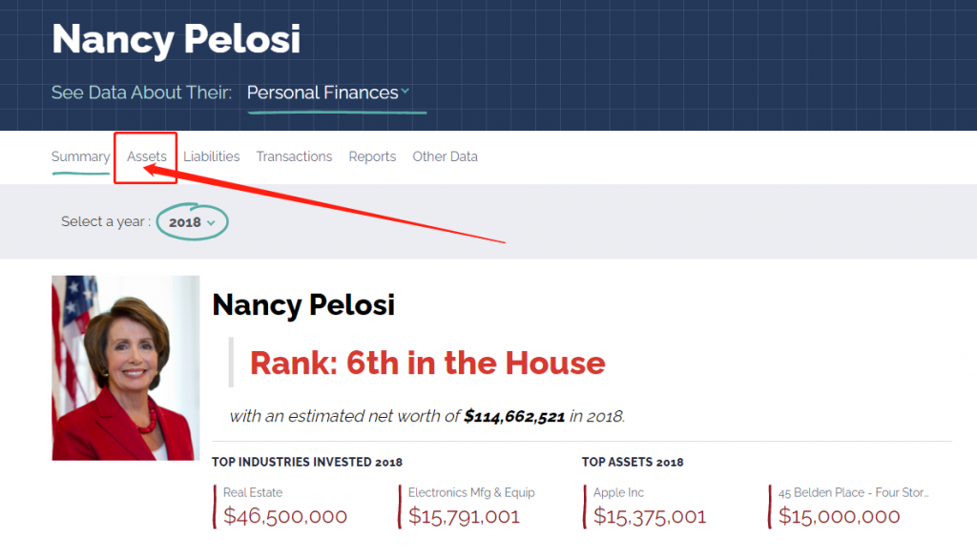Click Nancy Pelosi's portrait photo

[126, 368]
